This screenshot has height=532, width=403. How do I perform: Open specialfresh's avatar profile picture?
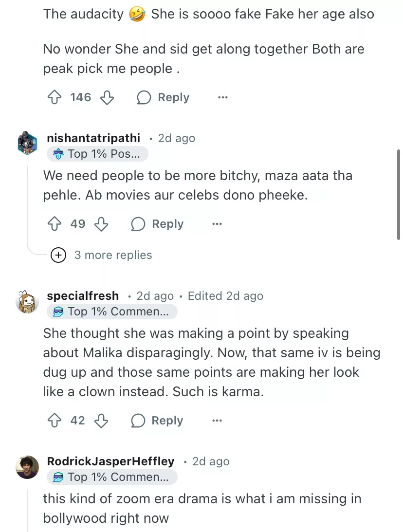[x=27, y=302]
